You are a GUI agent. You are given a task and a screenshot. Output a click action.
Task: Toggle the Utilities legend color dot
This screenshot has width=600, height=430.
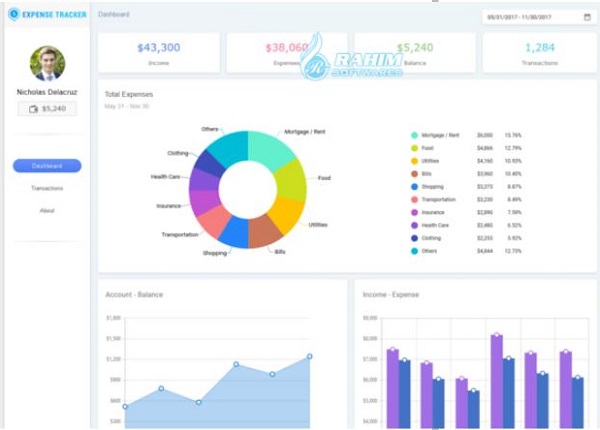pos(414,161)
